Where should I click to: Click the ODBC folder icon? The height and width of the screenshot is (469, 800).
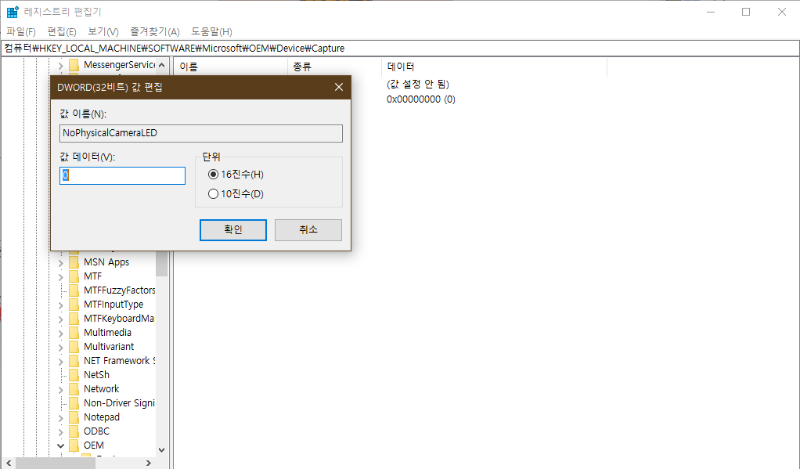(x=74, y=431)
